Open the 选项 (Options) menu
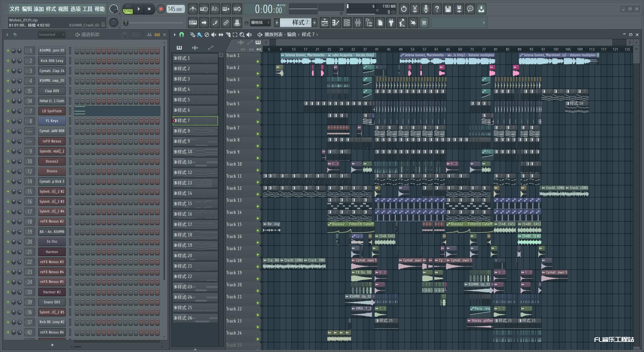Image resolution: width=644 pixels, height=352 pixels. pos(75,9)
